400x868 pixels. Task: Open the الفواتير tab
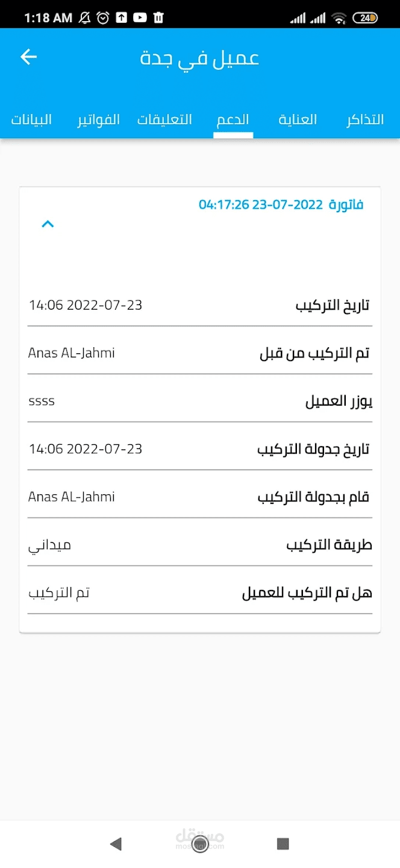pyautogui.click(x=98, y=119)
